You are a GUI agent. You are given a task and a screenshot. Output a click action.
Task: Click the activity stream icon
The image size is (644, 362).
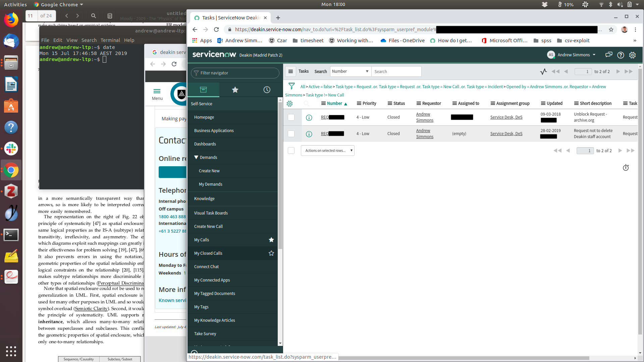coord(543,71)
